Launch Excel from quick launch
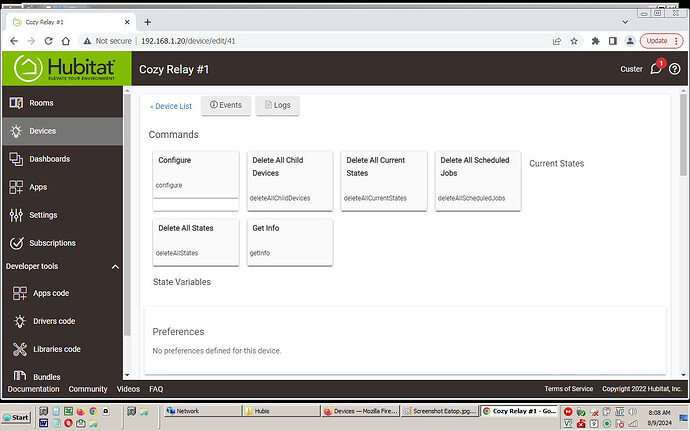 [68, 411]
